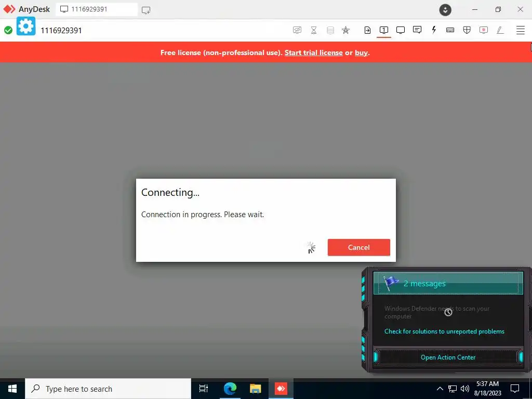Viewport: 532px width, 399px height.
Task: Click Windows Defender scan message
Action: click(437, 312)
